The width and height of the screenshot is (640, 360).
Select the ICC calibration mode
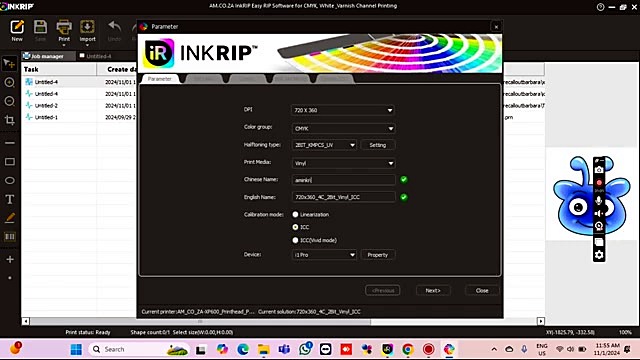click(295, 227)
